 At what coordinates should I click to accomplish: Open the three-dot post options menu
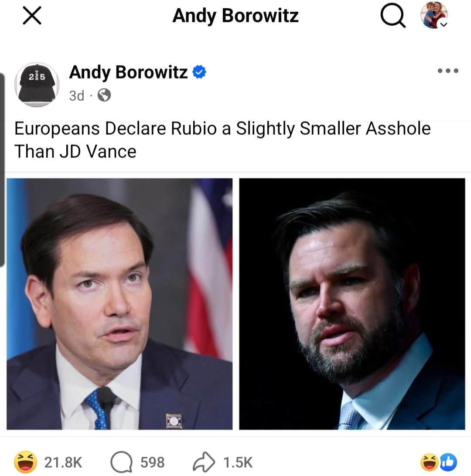click(x=448, y=71)
